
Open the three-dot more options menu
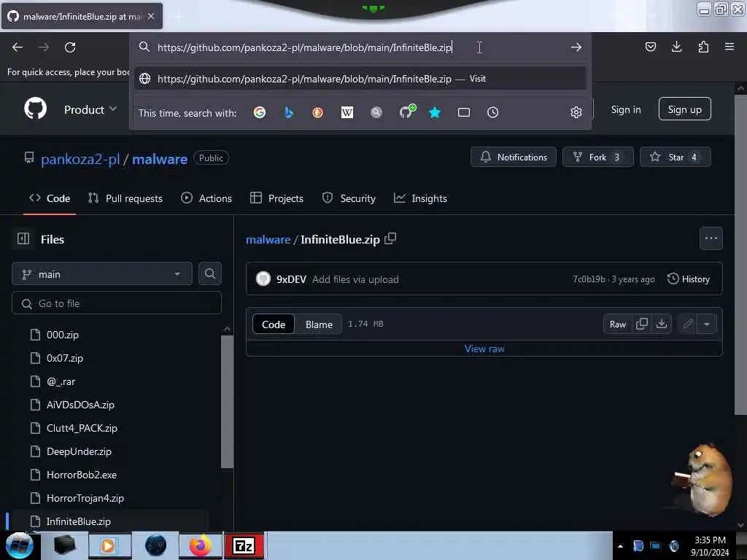pos(711,238)
